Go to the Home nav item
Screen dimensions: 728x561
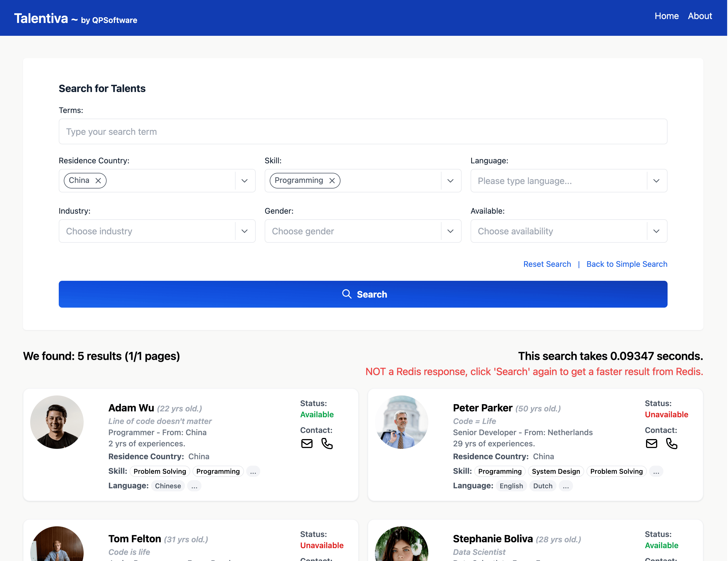(x=666, y=16)
